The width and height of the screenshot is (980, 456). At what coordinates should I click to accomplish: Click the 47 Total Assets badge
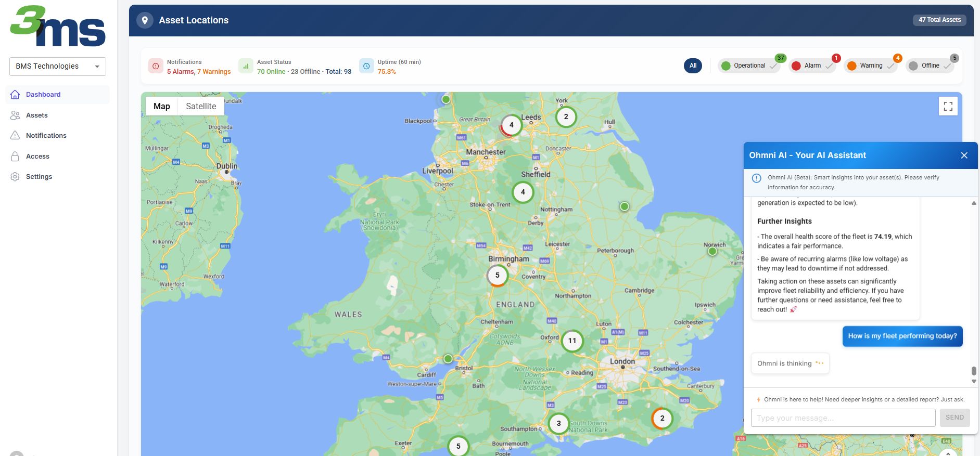pos(939,20)
